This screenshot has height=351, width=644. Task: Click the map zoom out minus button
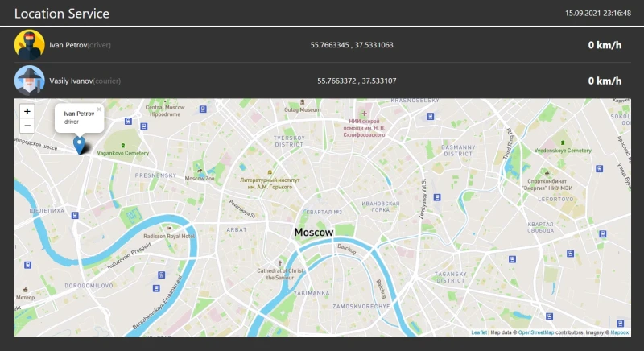point(27,126)
